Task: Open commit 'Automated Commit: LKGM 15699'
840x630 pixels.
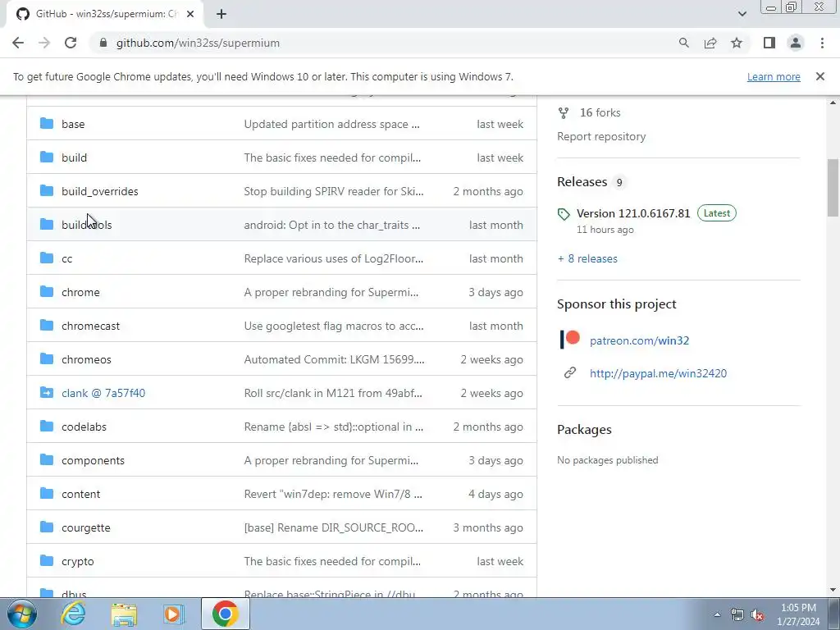Action: (335, 359)
